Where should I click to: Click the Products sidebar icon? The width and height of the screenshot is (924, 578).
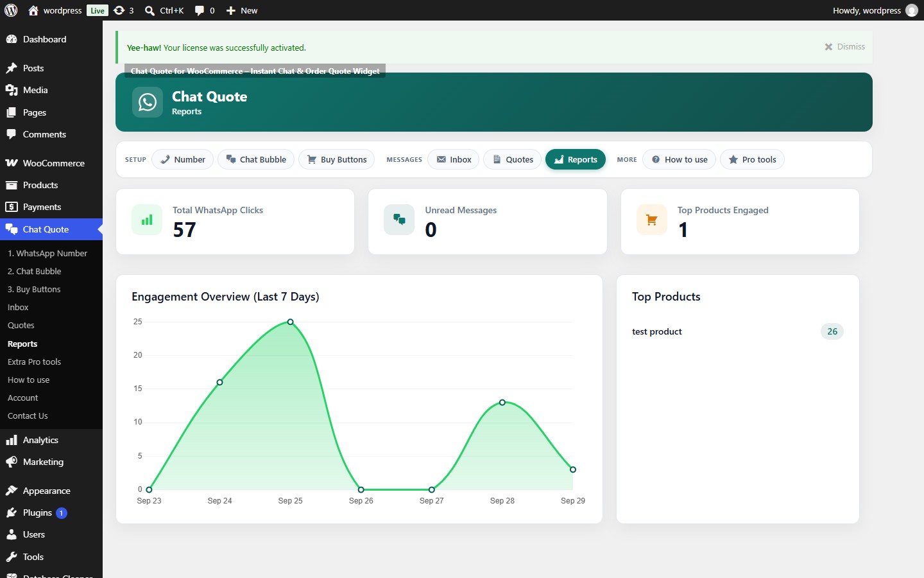click(x=12, y=185)
